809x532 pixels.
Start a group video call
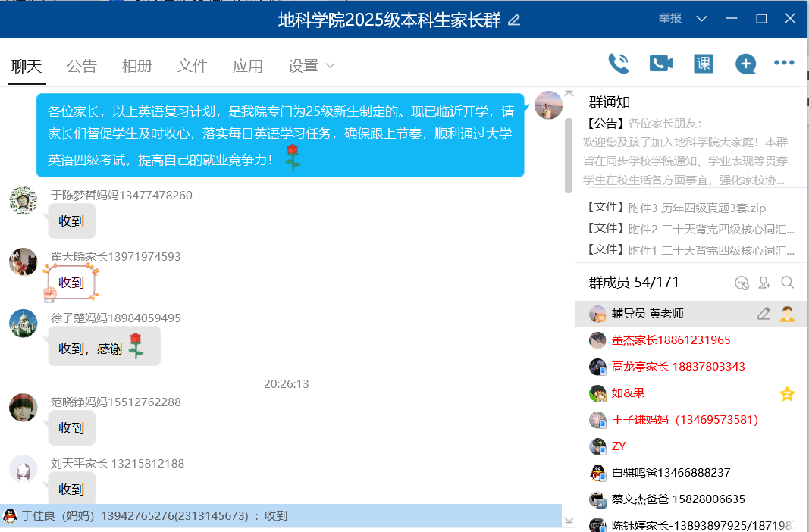[x=661, y=64]
